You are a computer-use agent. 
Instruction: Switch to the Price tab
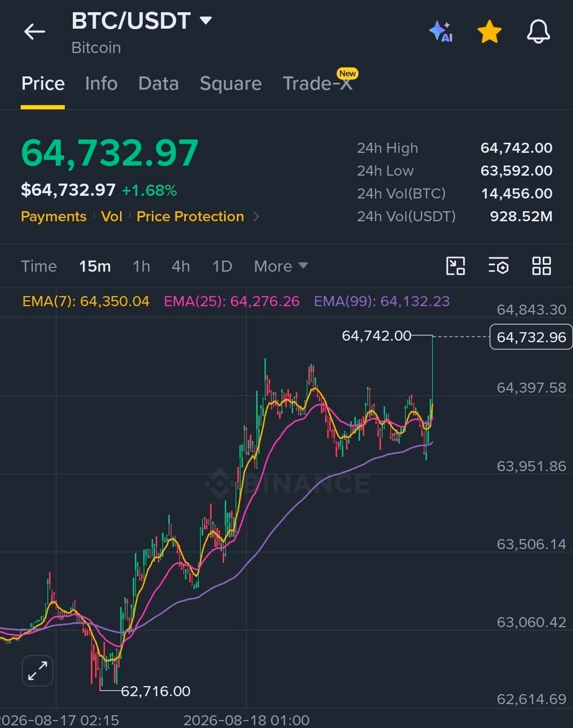[x=43, y=83]
